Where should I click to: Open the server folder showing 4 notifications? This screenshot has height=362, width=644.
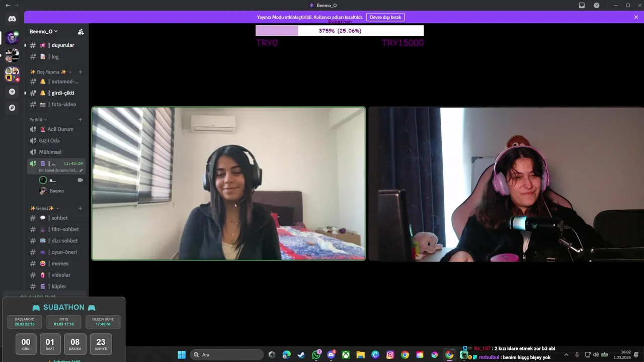12,74
